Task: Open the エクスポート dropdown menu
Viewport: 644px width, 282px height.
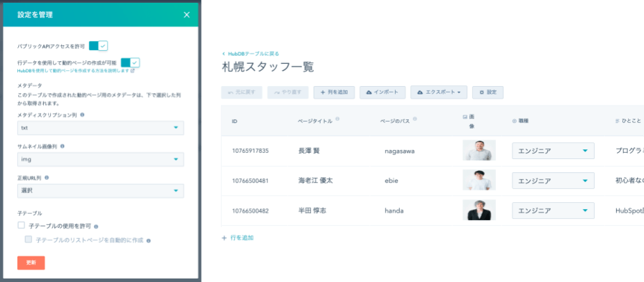Action: (x=439, y=92)
